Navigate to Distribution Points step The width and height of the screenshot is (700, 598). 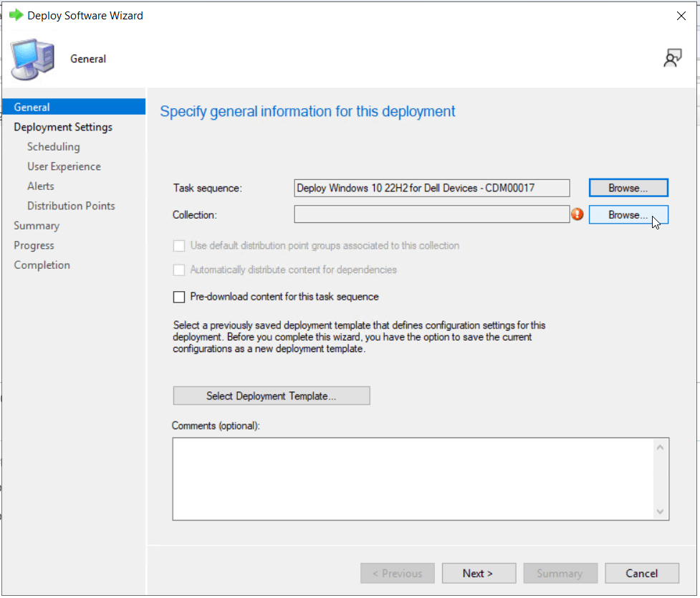[71, 206]
